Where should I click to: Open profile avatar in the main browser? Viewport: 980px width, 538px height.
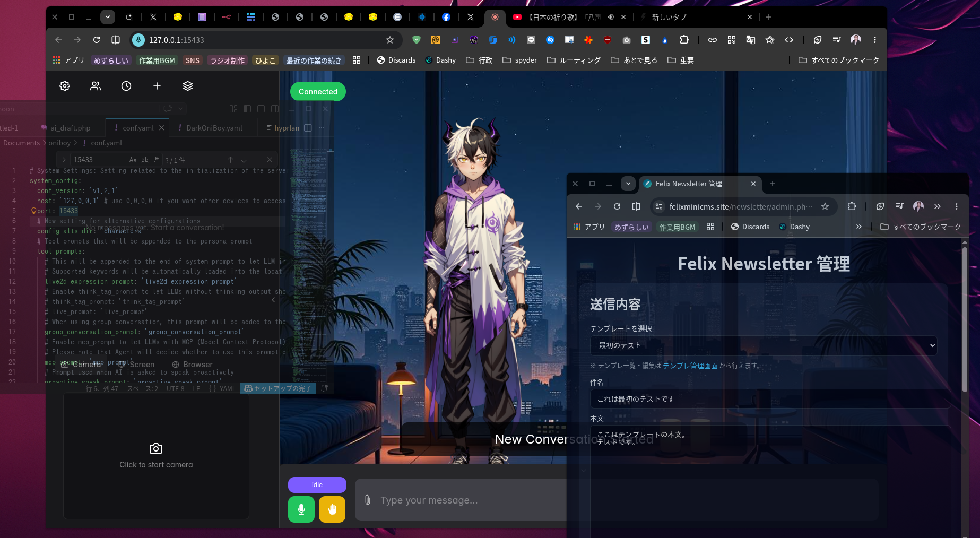[x=856, y=40]
